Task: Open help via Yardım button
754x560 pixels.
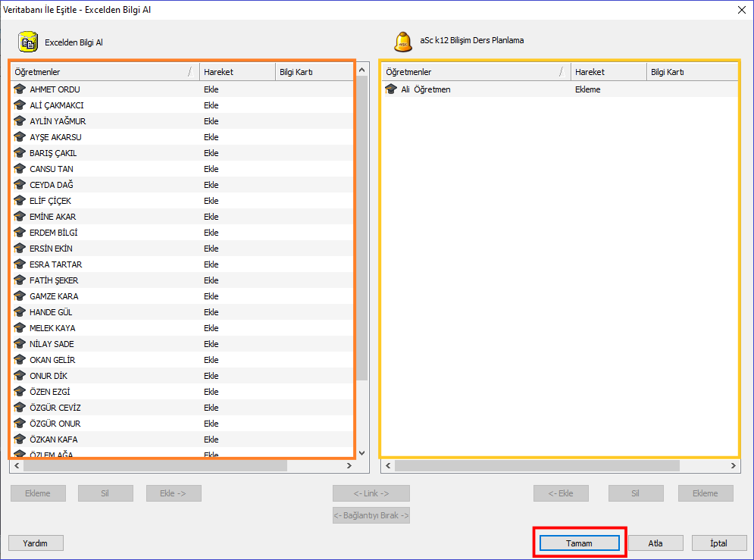Action: pos(36,543)
